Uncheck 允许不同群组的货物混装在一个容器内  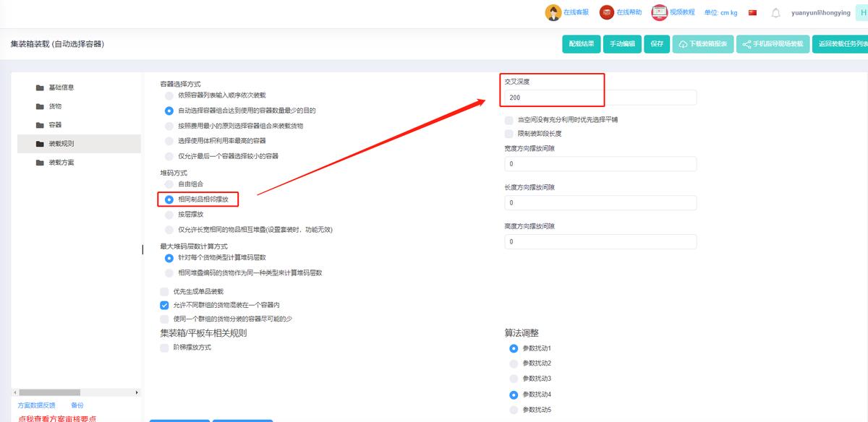coord(164,306)
